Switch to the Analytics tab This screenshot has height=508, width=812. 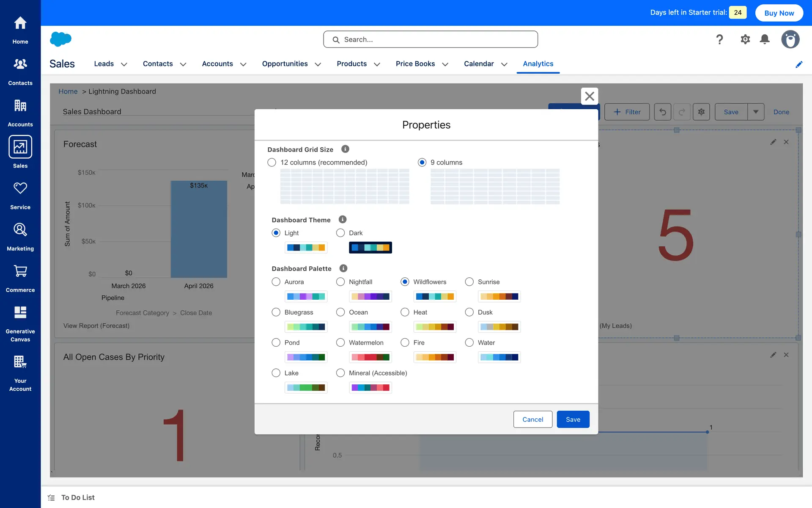tap(538, 63)
